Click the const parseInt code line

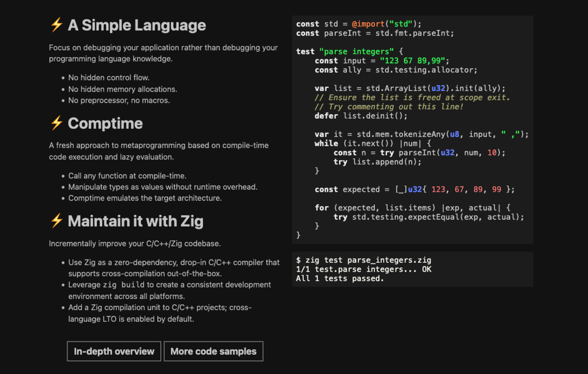[375, 33]
